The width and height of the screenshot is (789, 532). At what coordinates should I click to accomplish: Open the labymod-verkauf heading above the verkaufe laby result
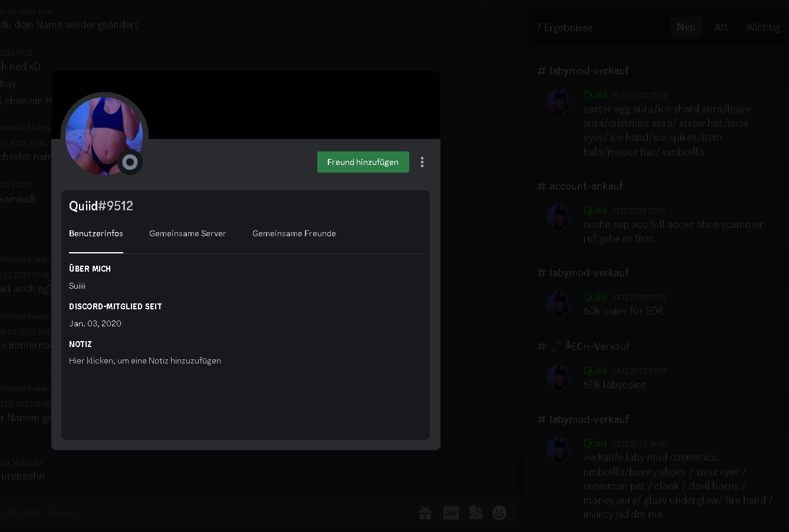click(583, 419)
